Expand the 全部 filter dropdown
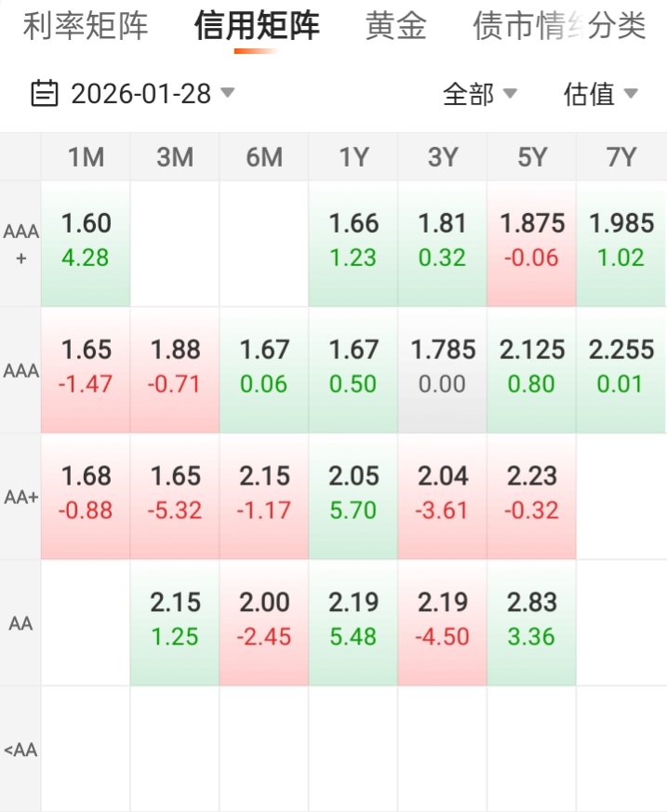The image size is (667, 812). [480, 94]
